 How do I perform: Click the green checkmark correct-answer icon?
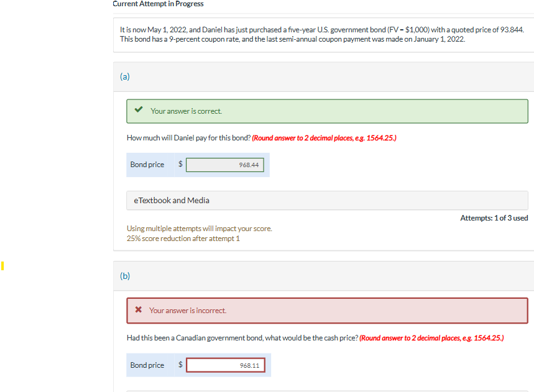(138, 111)
